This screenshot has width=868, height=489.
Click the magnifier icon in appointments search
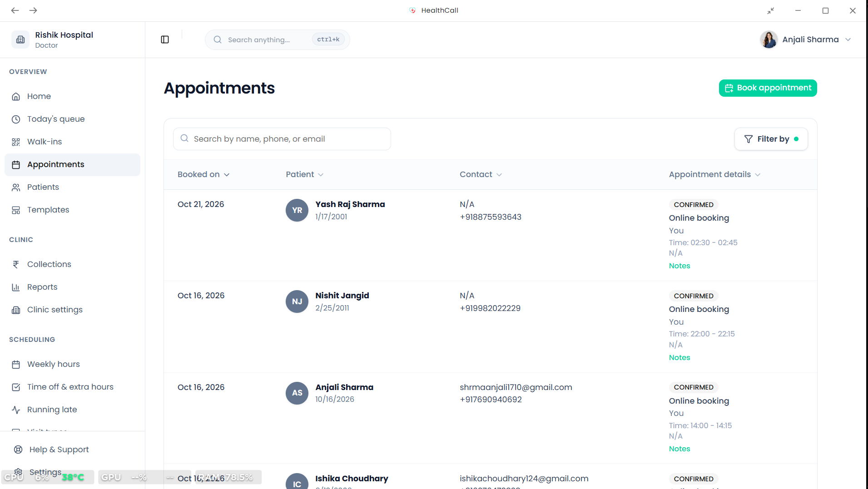(184, 138)
